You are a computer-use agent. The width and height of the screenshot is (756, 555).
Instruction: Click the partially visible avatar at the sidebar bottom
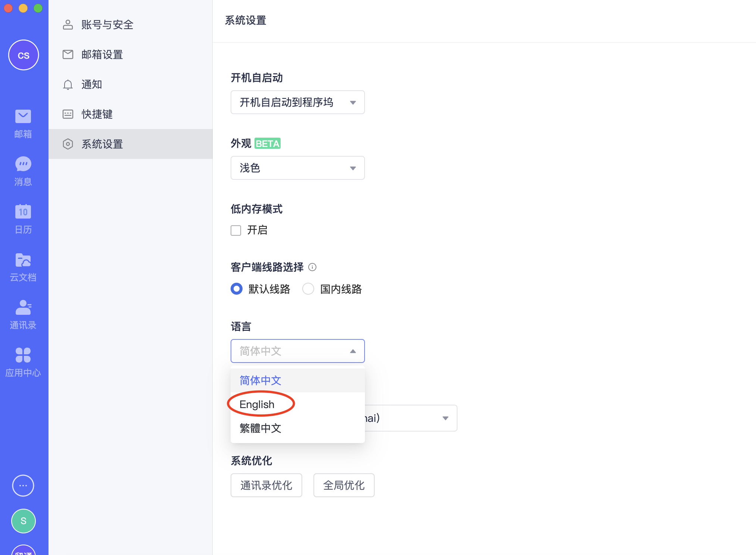[24, 550]
